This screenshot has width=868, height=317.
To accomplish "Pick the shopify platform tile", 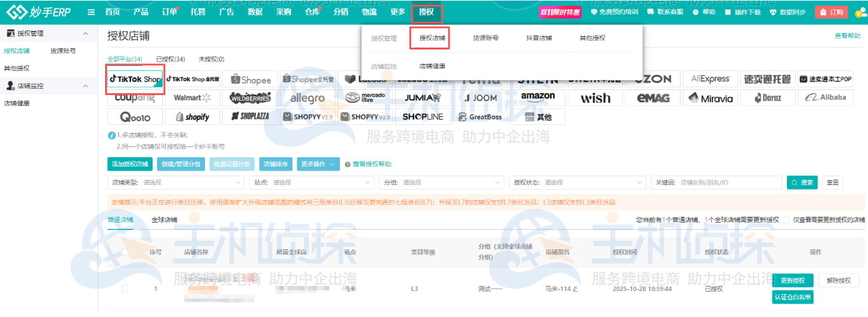I will point(192,117).
